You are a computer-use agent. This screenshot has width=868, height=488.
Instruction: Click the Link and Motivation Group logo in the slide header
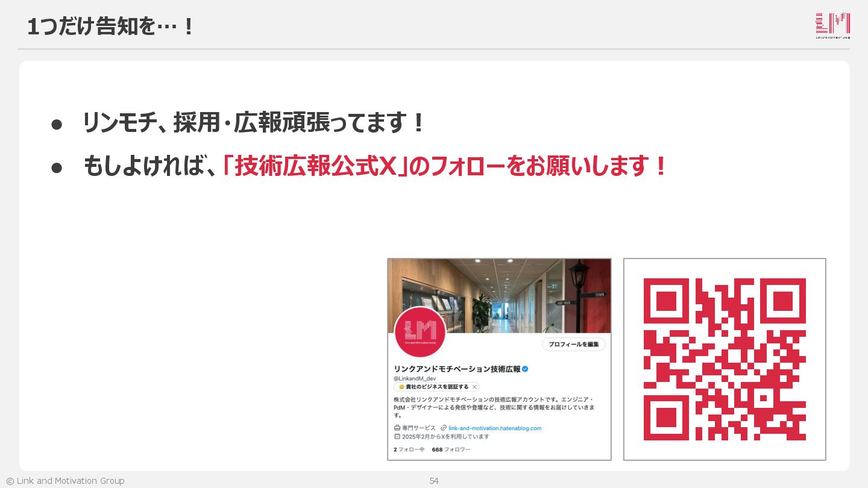click(x=833, y=26)
